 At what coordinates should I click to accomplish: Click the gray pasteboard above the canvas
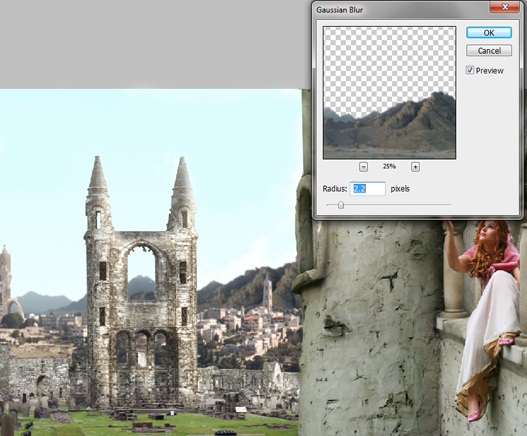[155, 44]
